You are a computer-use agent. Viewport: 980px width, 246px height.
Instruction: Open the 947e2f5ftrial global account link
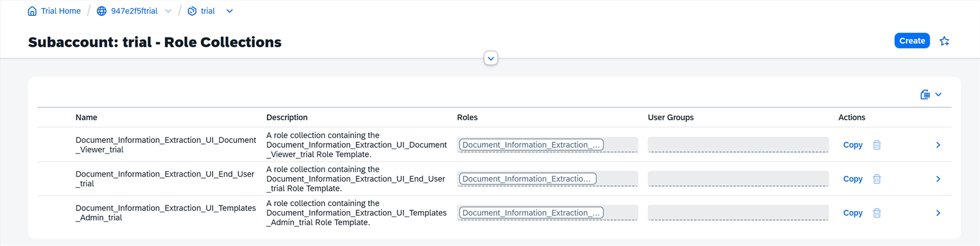134,11
